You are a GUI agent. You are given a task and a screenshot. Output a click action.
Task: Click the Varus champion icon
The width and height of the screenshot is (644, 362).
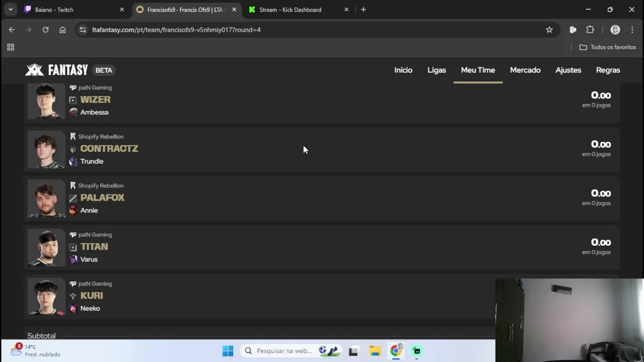pyautogui.click(x=73, y=259)
